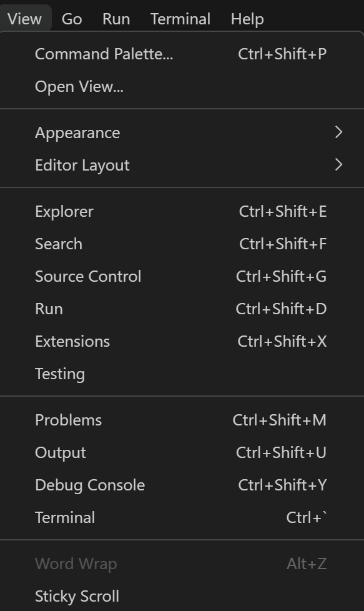This screenshot has height=611, width=364.
Task: Open the Run and Debug view
Action: pyautogui.click(x=49, y=309)
